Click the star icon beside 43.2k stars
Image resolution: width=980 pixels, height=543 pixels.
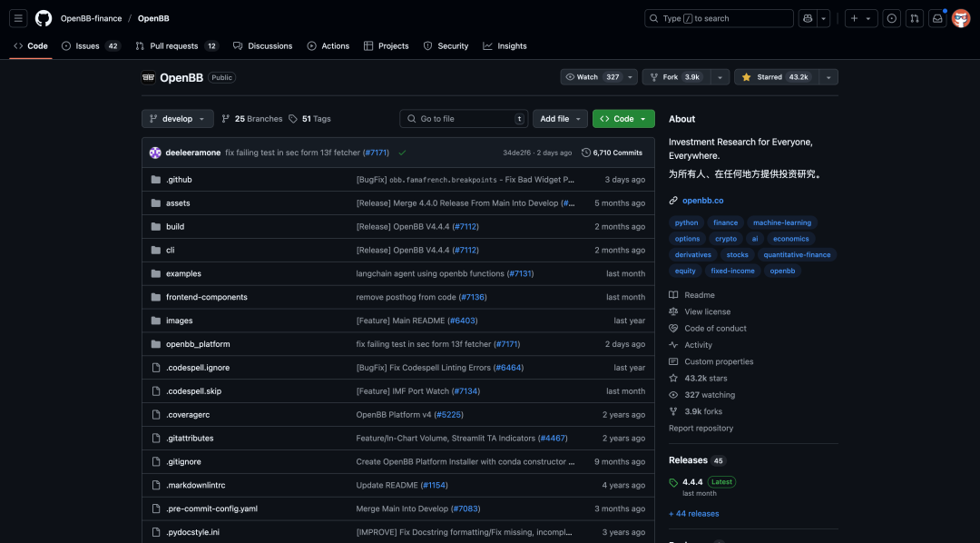coord(673,379)
